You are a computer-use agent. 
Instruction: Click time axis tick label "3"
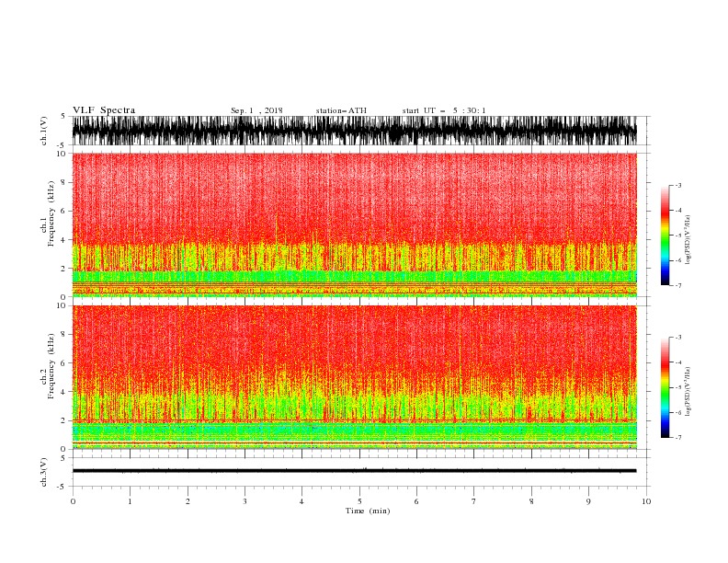click(x=245, y=501)
